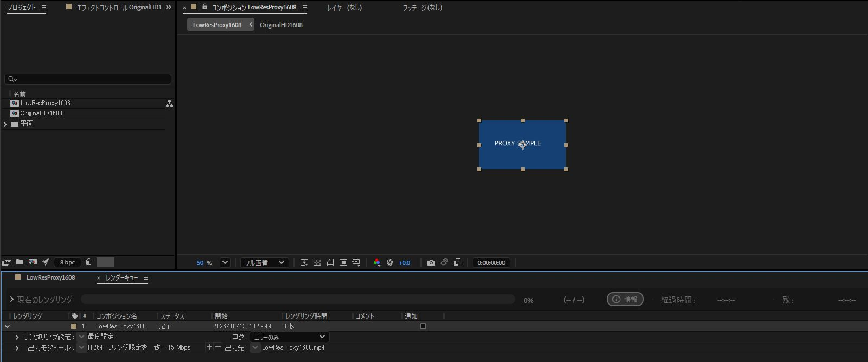Screen dimensions: 868x362
Task: Show channel and color management settings
Action: point(377,263)
